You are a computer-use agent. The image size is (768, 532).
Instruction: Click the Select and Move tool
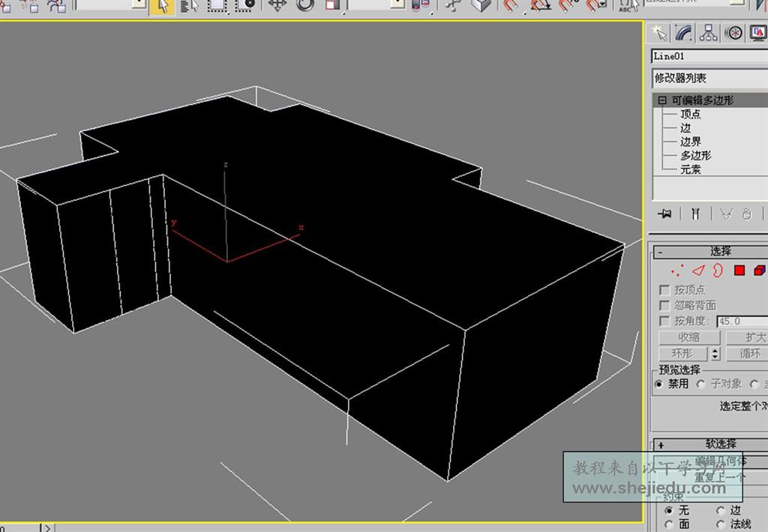coord(277,5)
